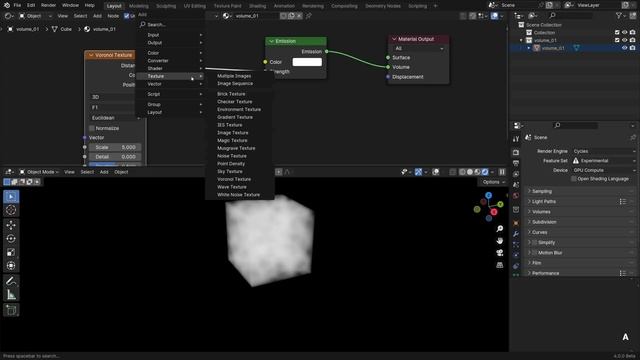Open Feature Set dropdown showing Experimental
640x360 pixels.
(603, 161)
